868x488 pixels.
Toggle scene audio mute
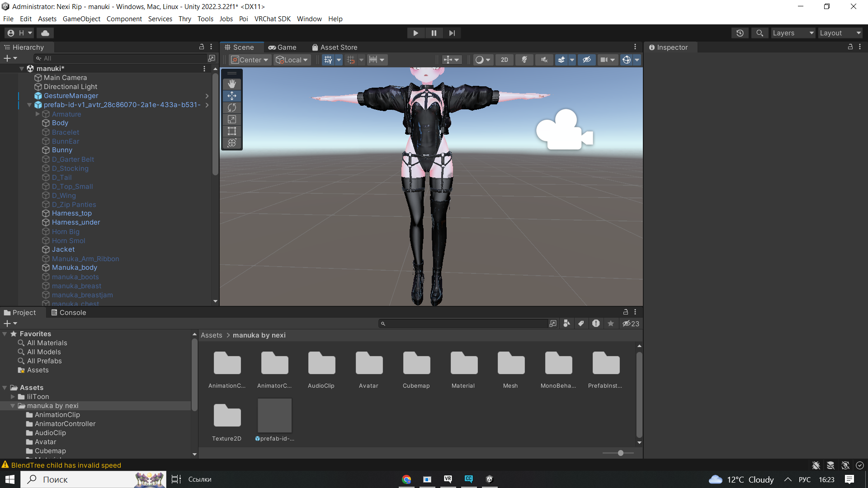pyautogui.click(x=544, y=60)
